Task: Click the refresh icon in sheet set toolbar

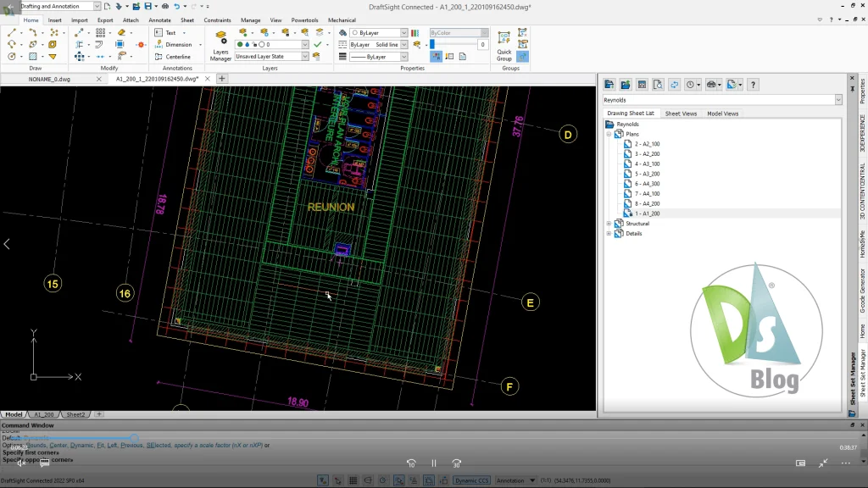Action: click(x=674, y=85)
